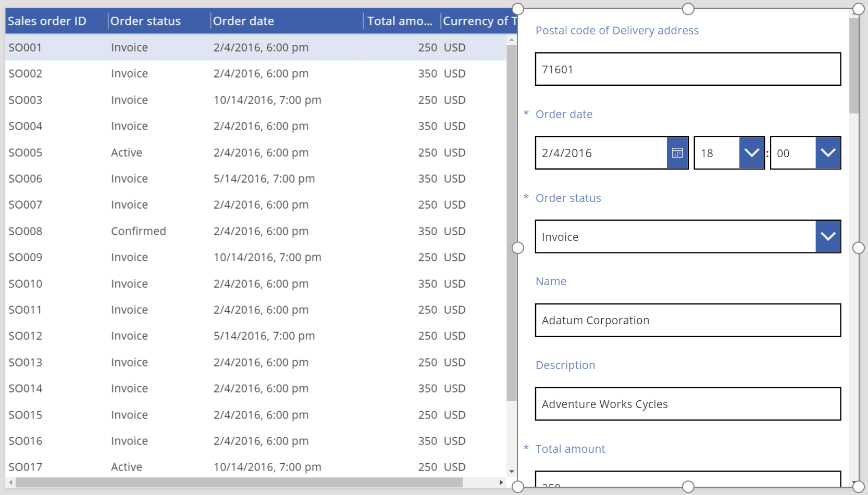
Task: Select the currently highlighted SO001 invoice row
Action: [208, 47]
